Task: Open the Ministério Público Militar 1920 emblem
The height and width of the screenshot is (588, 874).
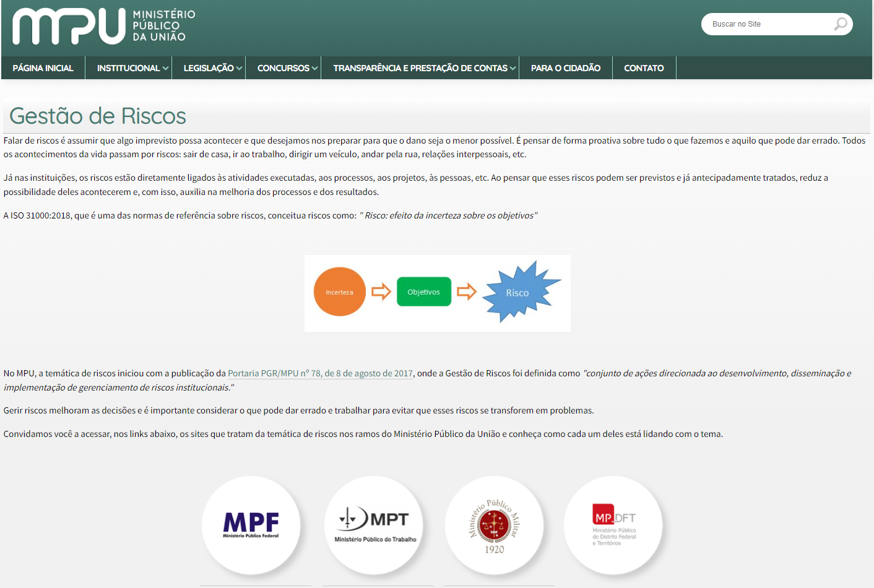Action: 494,525
